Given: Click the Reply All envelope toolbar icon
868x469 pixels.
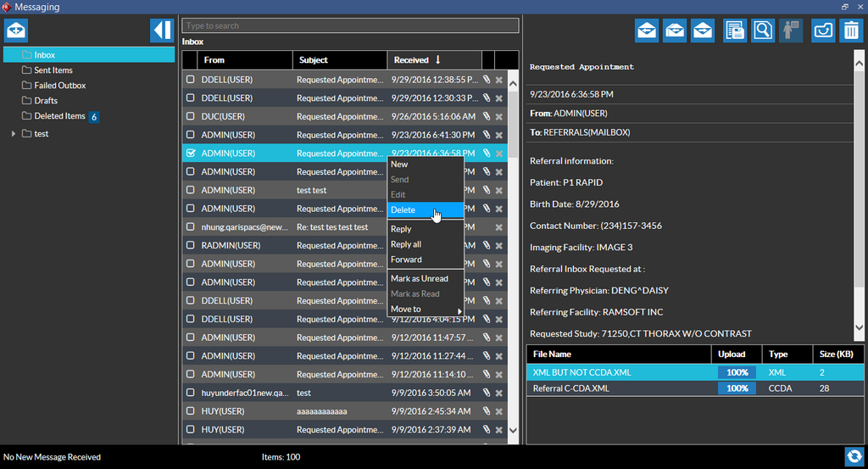Looking at the screenshot, I should (x=675, y=31).
